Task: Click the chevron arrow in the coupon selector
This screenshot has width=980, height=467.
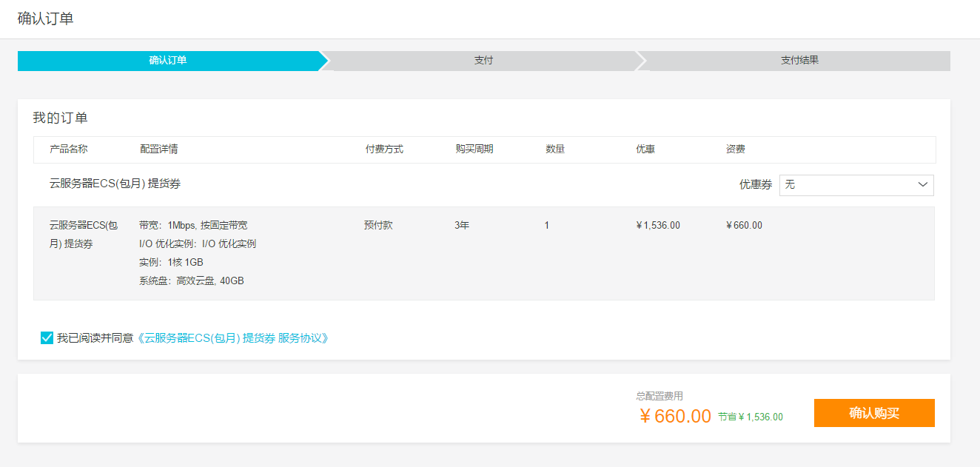Action: (x=922, y=185)
